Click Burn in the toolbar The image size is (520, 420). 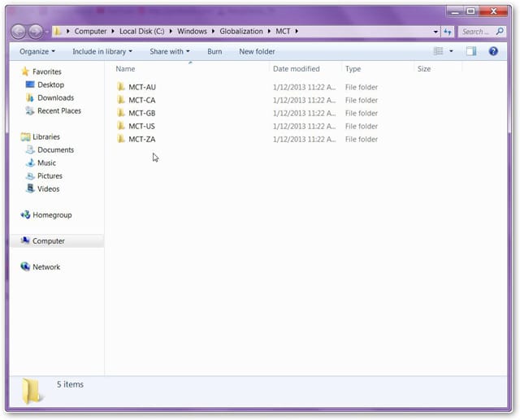214,51
